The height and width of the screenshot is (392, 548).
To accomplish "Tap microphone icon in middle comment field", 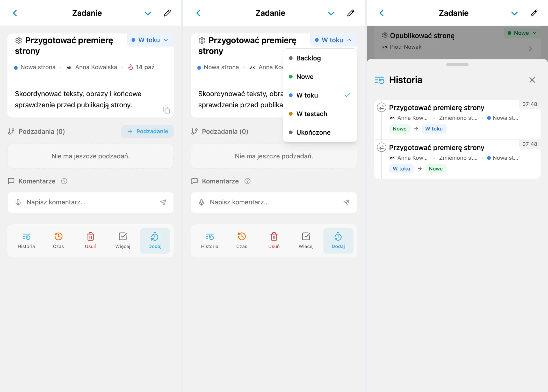I will click(201, 202).
